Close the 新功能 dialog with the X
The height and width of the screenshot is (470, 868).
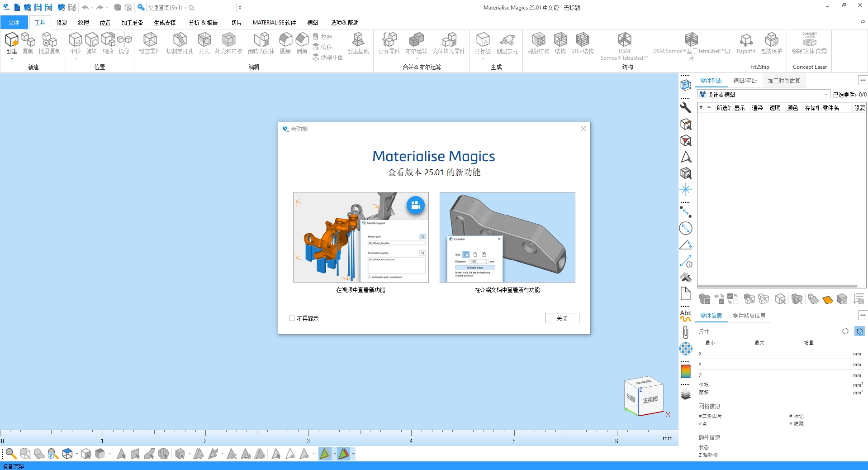click(x=583, y=129)
